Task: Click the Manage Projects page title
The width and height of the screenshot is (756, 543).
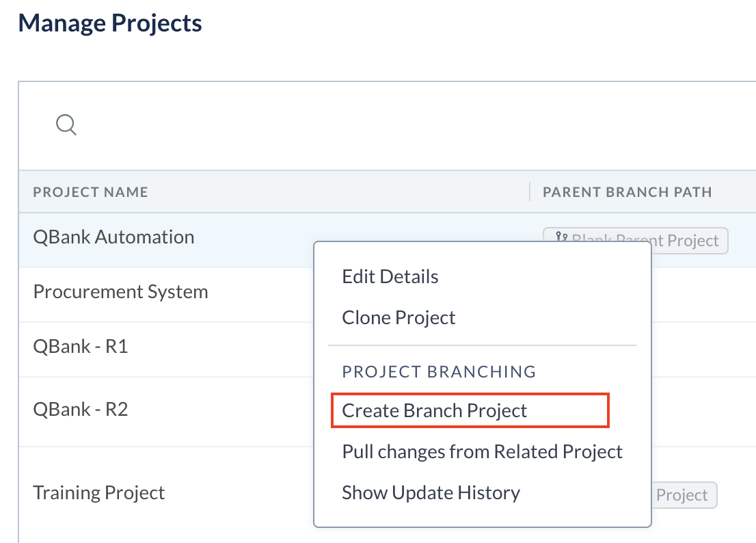Action: click(x=111, y=23)
